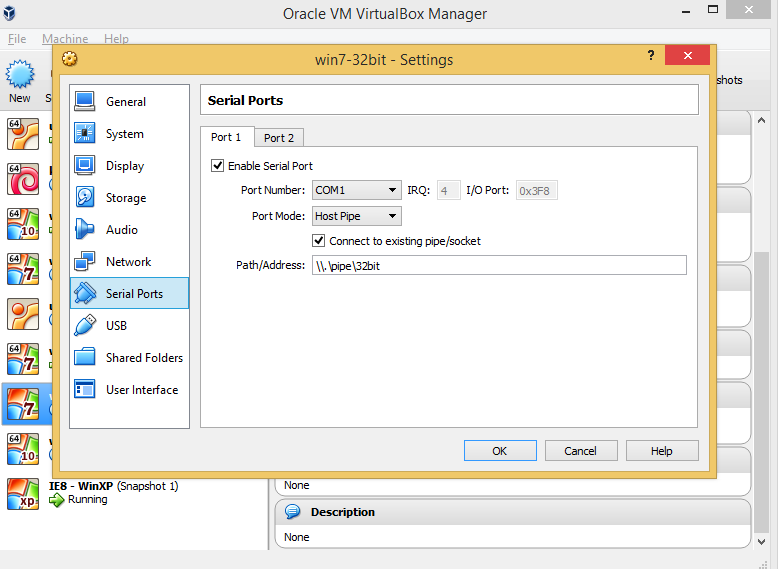The image size is (780, 569).
Task: Switch to the Port 2 tab
Action: pos(279,138)
